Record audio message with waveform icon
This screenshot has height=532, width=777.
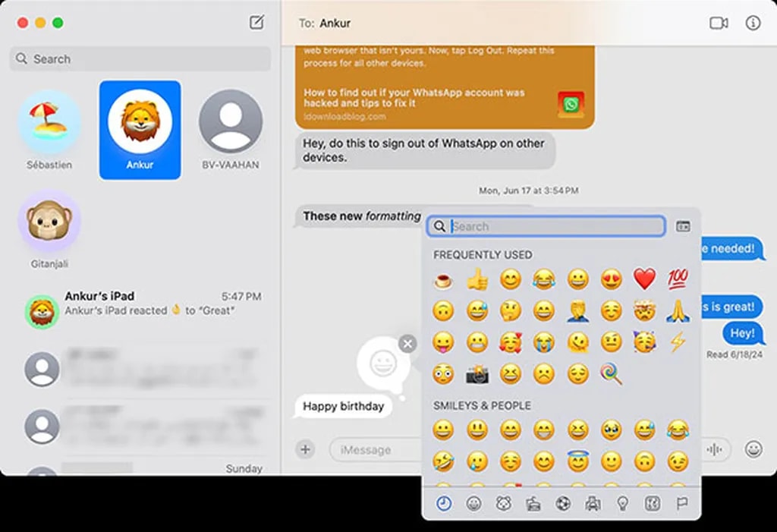pyautogui.click(x=714, y=449)
